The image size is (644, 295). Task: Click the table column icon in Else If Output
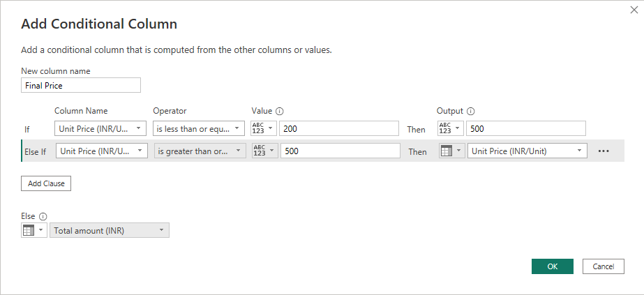tap(447, 151)
